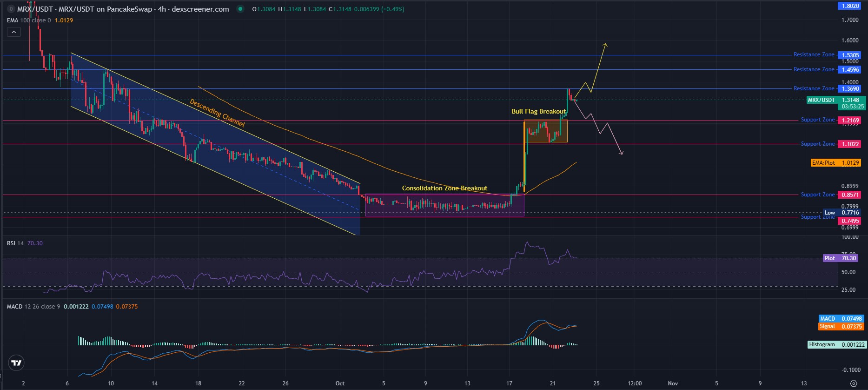Click the 1.2169 support price label

click(850, 121)
